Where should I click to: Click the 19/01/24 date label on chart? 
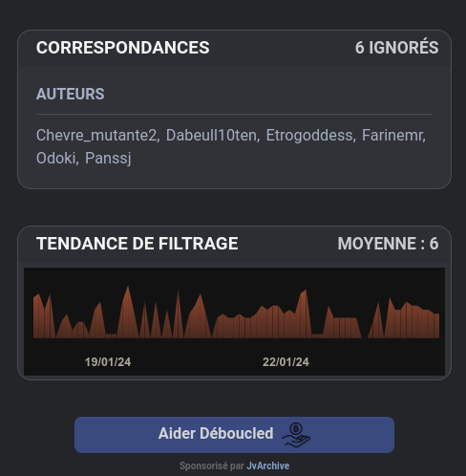pyautogui.click(x=108, y=362)
